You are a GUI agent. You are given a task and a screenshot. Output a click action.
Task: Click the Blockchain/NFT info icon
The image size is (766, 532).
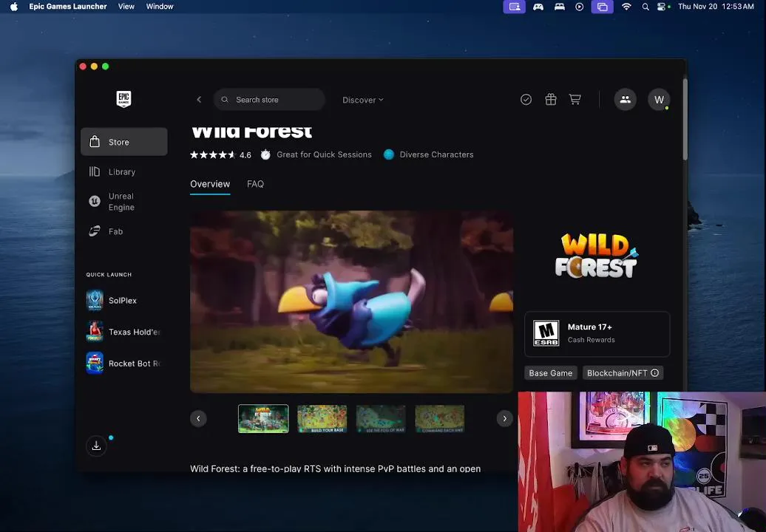(655, 373)
